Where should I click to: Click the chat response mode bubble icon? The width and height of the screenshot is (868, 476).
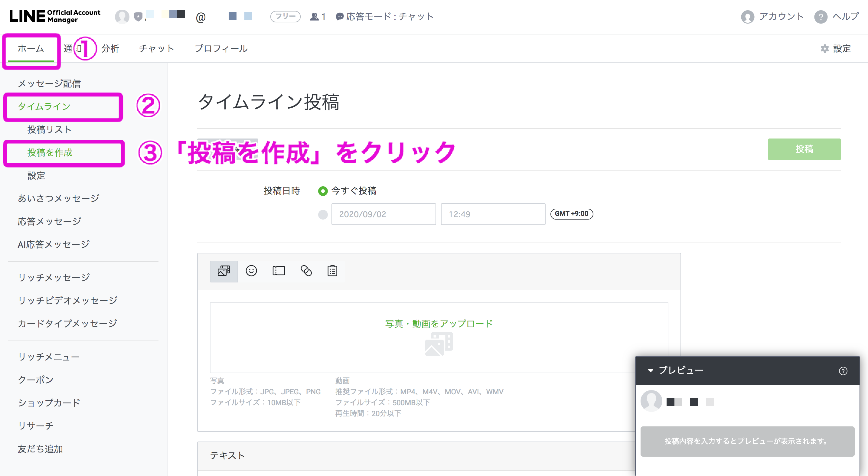pyautogui.click(x=340, y=17)
